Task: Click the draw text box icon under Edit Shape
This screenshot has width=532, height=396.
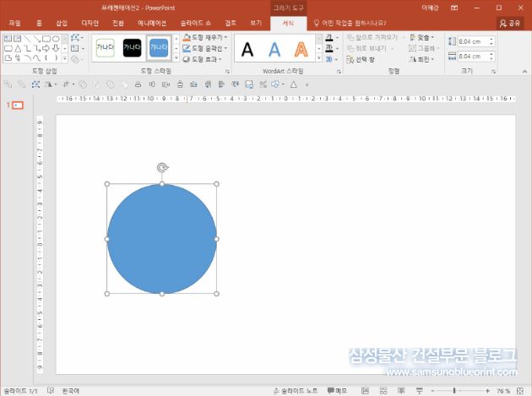Action: [x=76, y=48]
